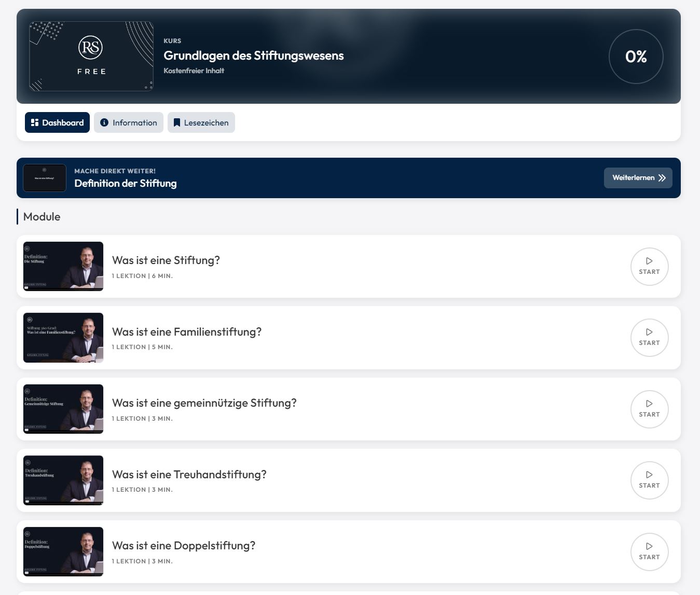The width and height of the screenshot is (700, 595).
Task: Start the Treuhandstiftung module
Action: click(x=649, y=480)
